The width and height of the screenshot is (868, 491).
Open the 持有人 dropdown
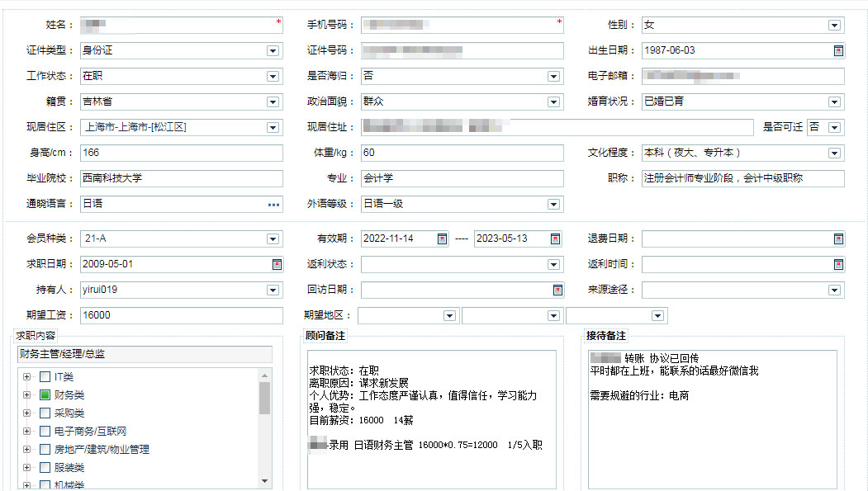click(273, 290)
